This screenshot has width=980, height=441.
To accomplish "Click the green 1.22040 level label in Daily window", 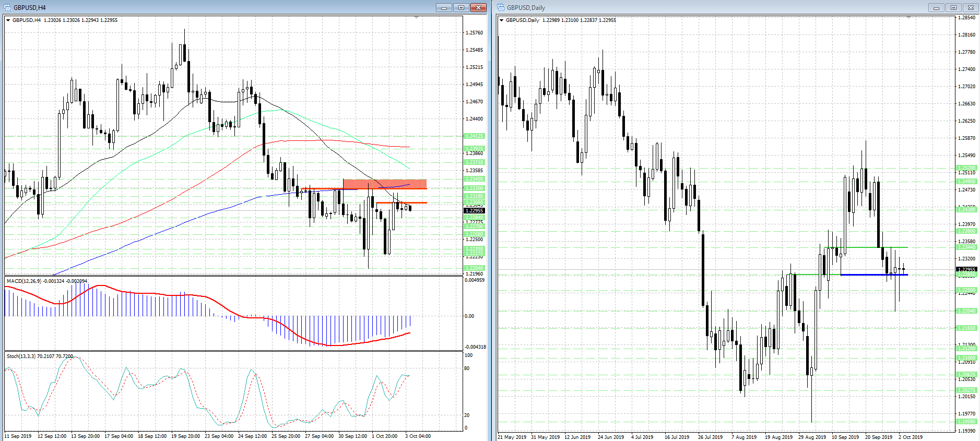I will click(966, 311).
